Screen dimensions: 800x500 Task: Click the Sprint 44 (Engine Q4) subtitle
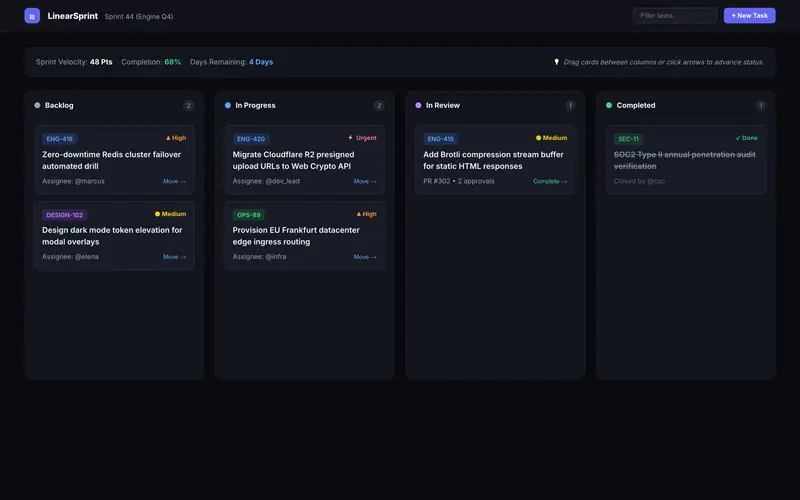[x=139, y=16]
